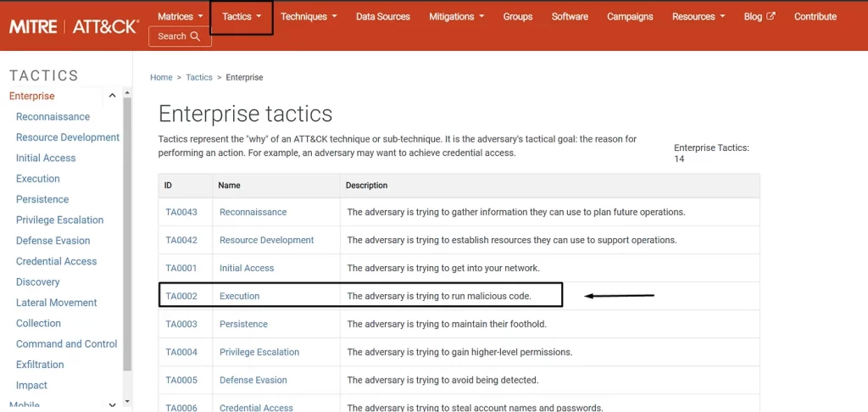
Task: Select Execution in the sidebar
Action: pos(37,179)
